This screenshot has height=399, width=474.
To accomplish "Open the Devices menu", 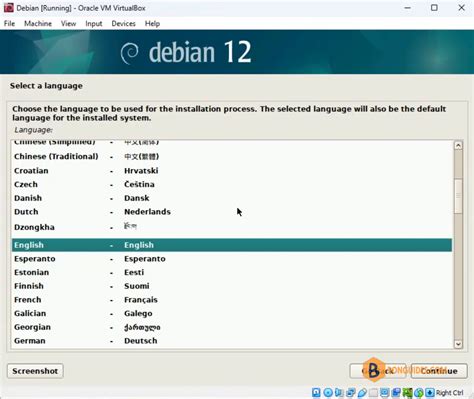I will (123, 24).
